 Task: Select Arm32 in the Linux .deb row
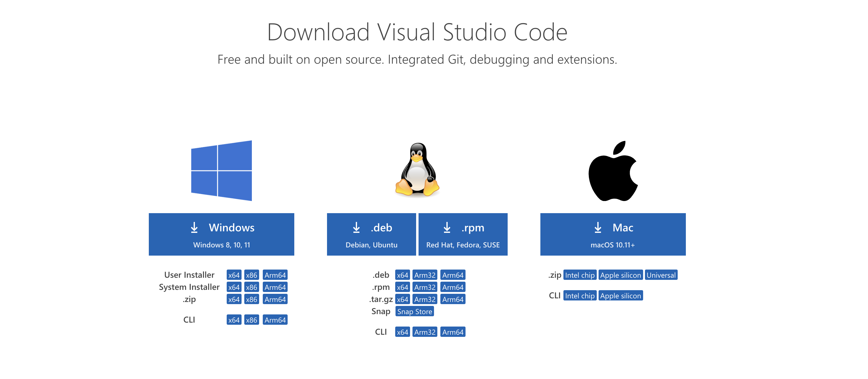coord(425,275)
